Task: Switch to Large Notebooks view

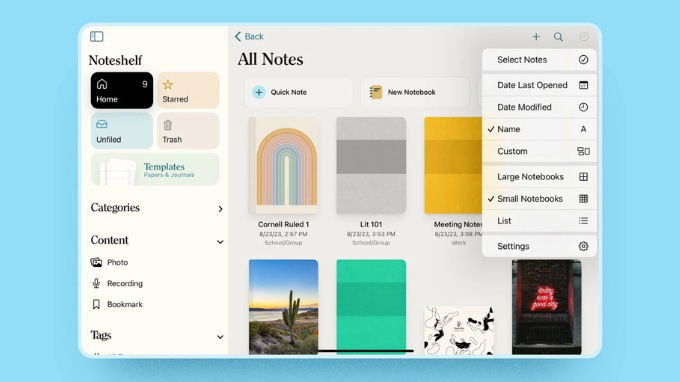Action: [x=539, y=176]
